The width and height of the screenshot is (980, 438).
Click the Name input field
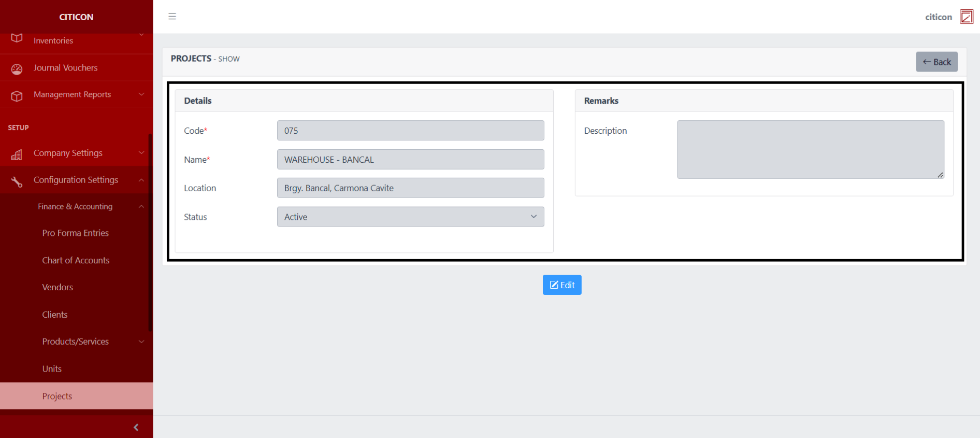410,160
